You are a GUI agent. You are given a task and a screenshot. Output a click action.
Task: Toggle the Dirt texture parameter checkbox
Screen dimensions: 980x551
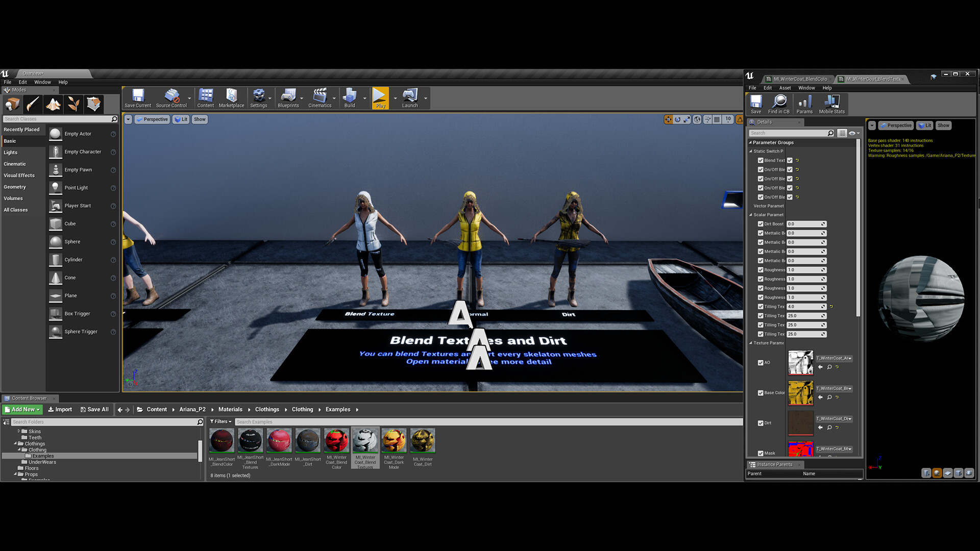[x=761, y=423]
